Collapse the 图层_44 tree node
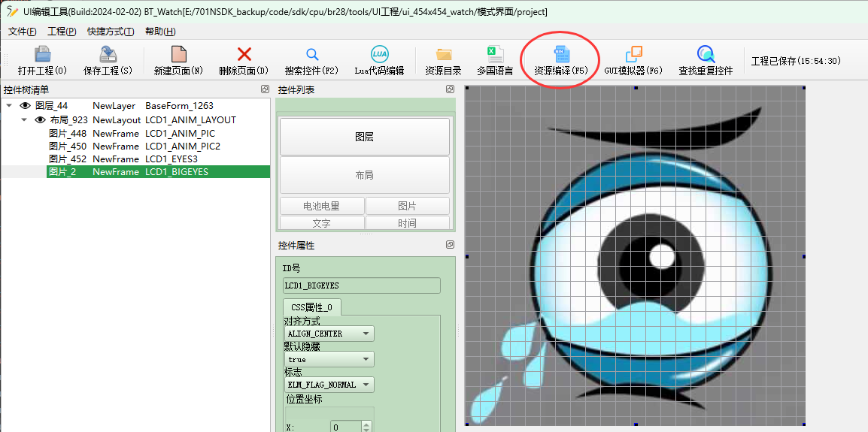 10,106
